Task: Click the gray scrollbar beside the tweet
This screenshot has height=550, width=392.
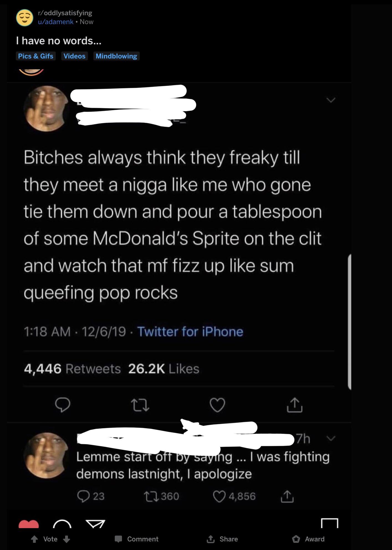Action: [350, 321]
